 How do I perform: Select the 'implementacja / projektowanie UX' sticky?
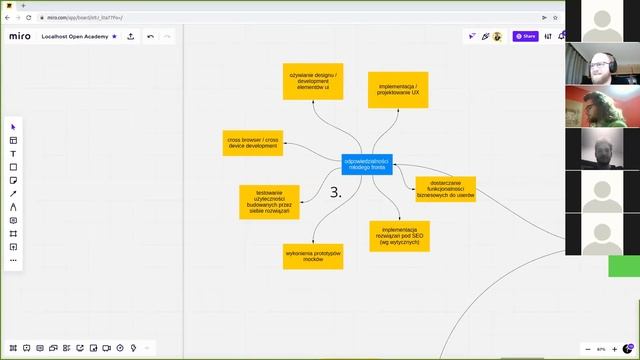pyautogui.click(x=398, y=90)
